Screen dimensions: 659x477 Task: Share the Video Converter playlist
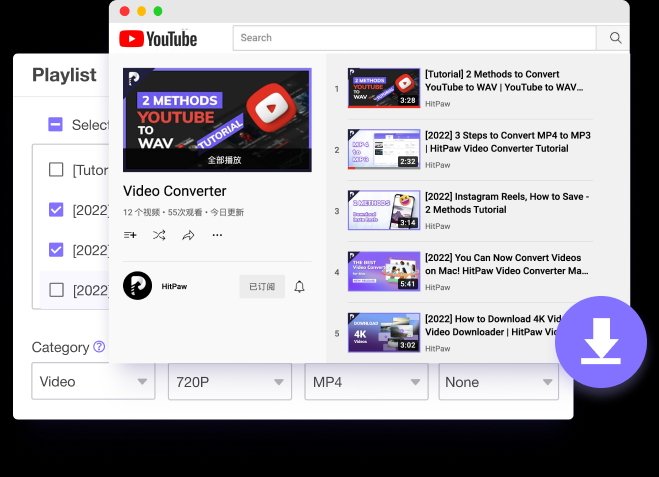188,235
